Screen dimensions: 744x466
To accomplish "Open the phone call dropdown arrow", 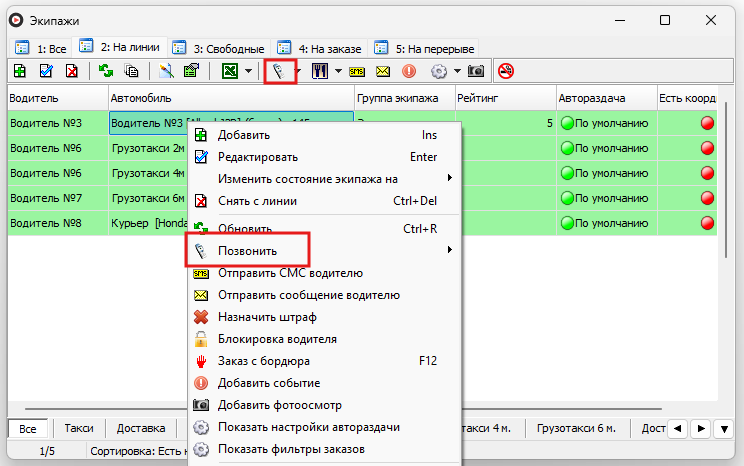I will click(x=298, y=71).
